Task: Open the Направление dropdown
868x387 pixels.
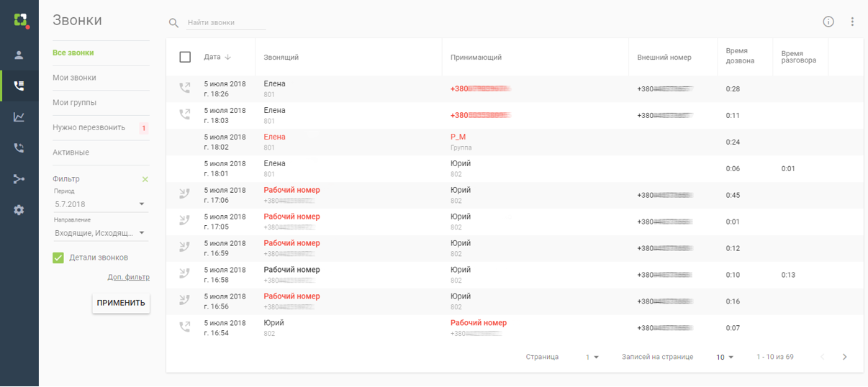Action: (101, 233)
